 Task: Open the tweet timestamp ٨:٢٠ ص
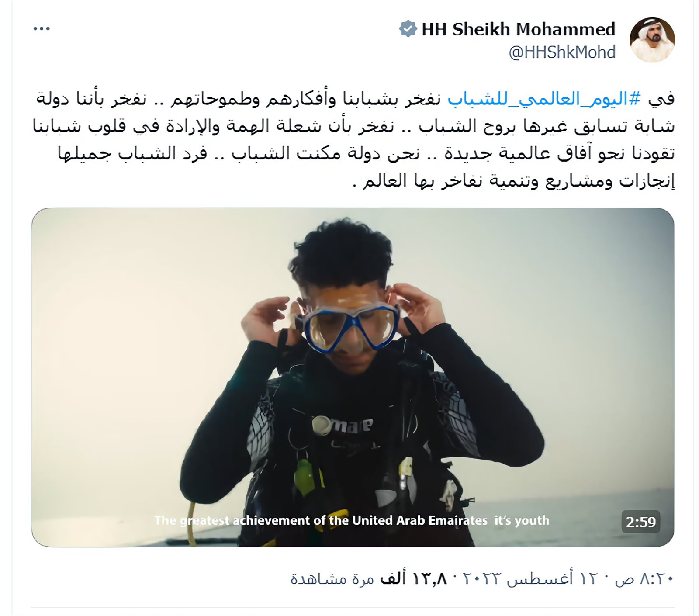click(x=644, y=578)
